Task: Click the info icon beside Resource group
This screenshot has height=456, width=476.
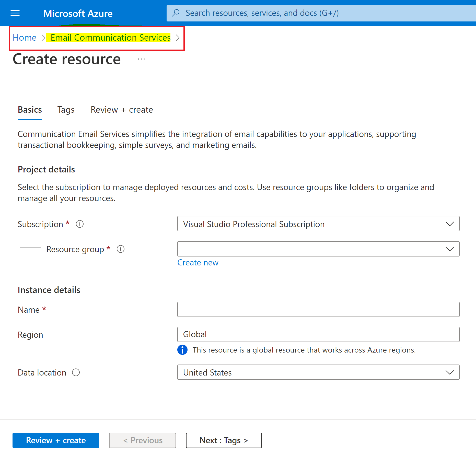Action: [120, 249]
